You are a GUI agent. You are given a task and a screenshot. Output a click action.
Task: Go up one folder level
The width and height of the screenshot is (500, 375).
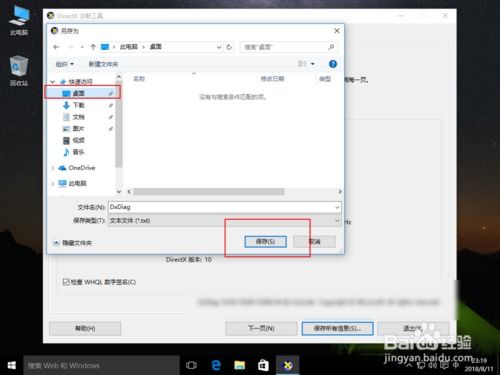point(93,47)
